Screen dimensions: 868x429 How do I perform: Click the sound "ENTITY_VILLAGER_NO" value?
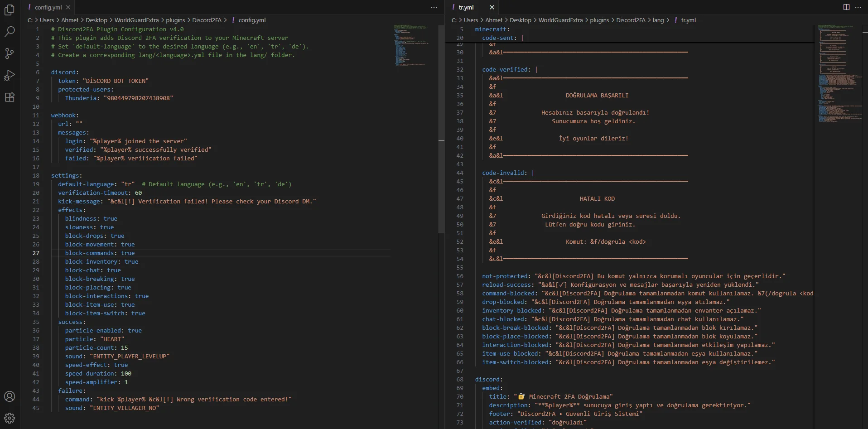pos(124,408)
